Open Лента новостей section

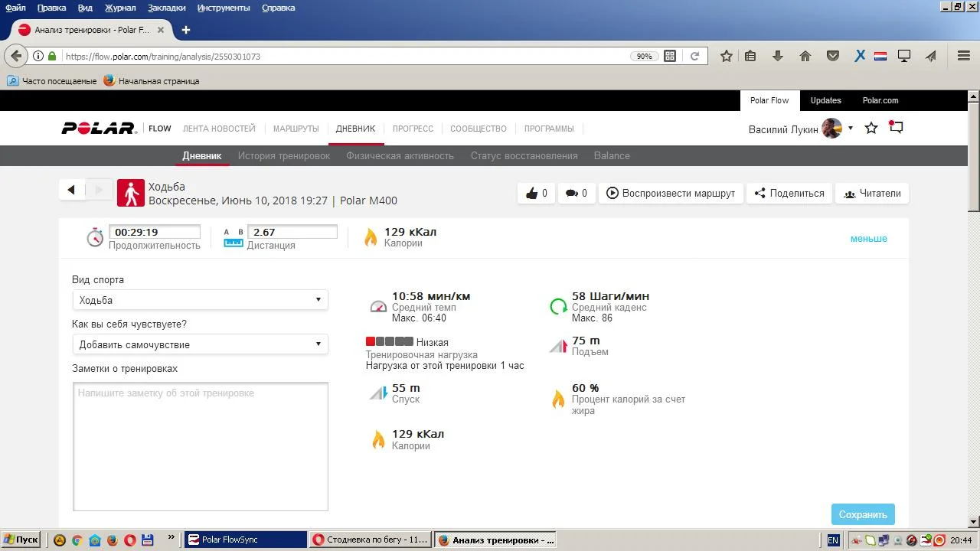pyautogui.click(x=219, y=129)
